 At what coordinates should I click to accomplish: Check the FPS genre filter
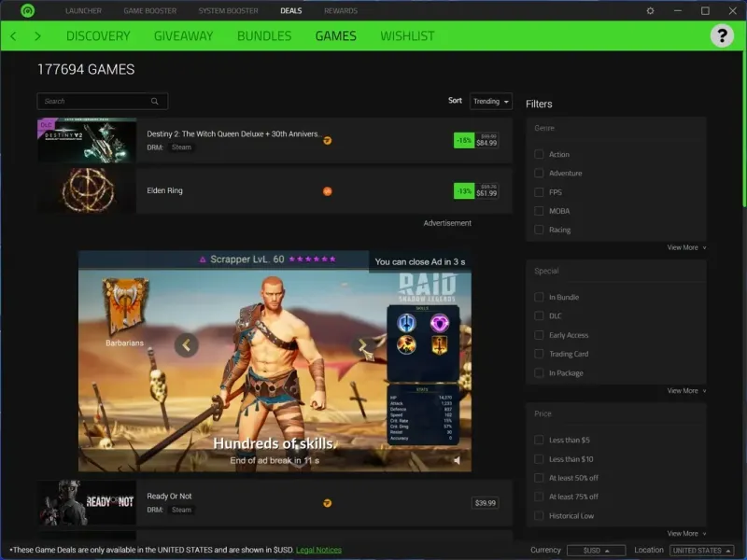(539, 192)
